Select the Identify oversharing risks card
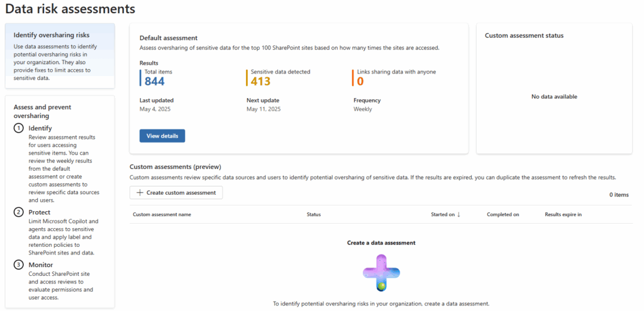Viewport: 644px width, 311px height. click(x=60, y=56)
